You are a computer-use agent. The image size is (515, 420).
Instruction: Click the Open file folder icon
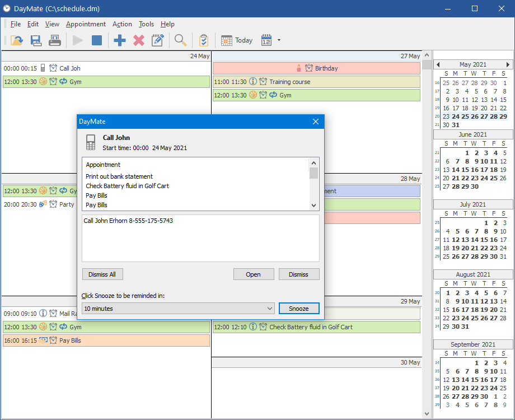coord(17,40)
